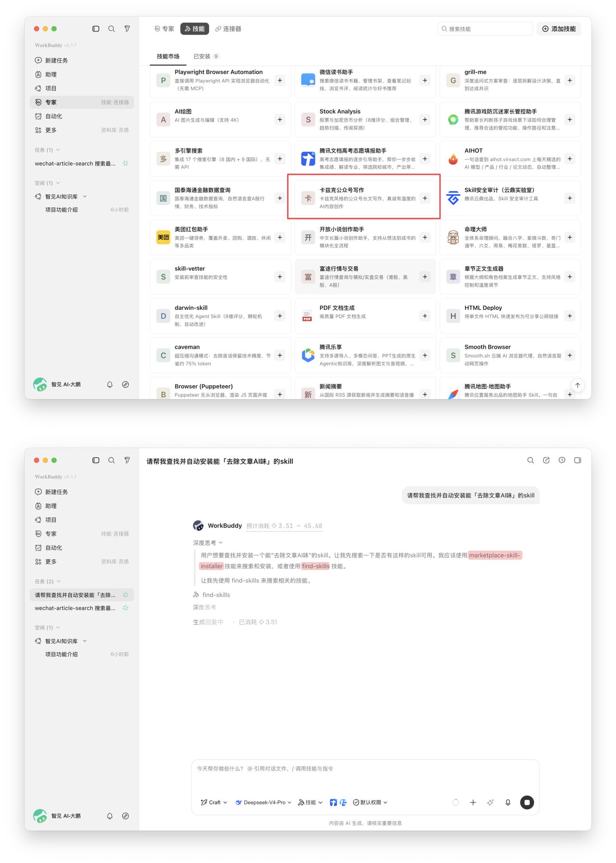Add the 卡兹克公众号写作 skill with plus icon
Screen dimensions: 616x863
pos(425,198)
